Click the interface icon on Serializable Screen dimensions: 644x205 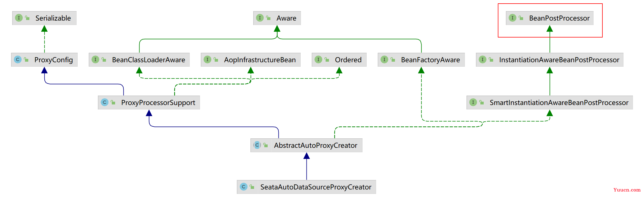click(19, 18)
